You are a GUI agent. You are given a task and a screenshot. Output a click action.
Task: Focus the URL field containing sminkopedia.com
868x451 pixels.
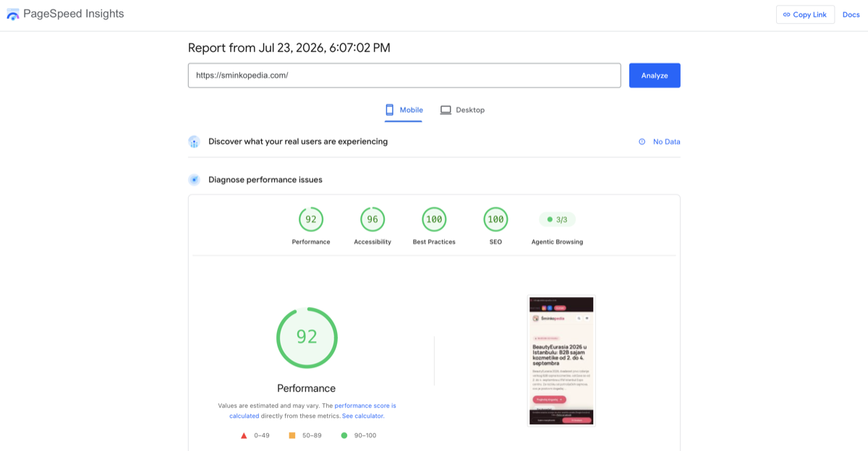(x=404, y=75)
